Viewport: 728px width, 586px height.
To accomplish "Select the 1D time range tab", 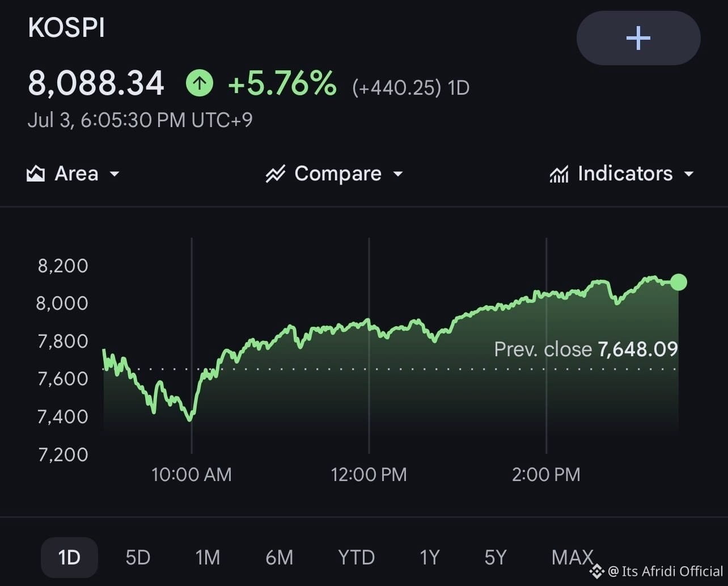I will 69,557.
